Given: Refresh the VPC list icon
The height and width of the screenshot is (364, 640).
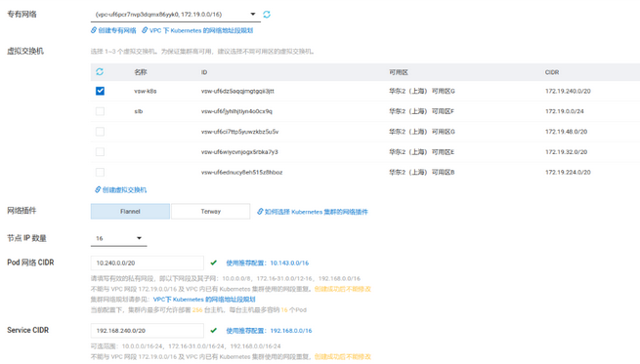Looking at the screenshot, I should (x=267, y=15).
